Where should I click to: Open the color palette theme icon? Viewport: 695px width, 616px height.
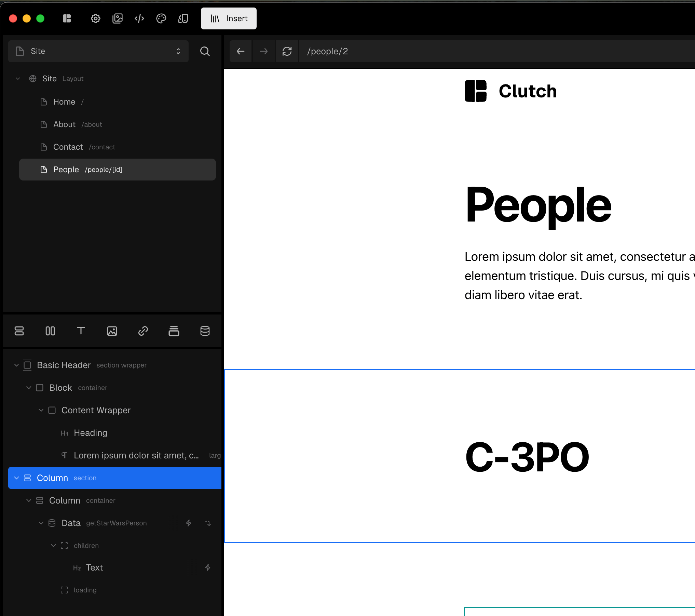tap(161, 18)
